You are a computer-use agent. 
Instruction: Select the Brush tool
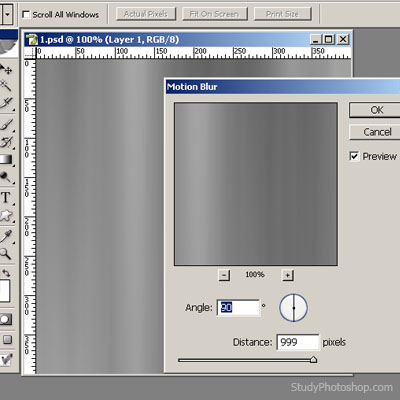(x=6, y=125)
